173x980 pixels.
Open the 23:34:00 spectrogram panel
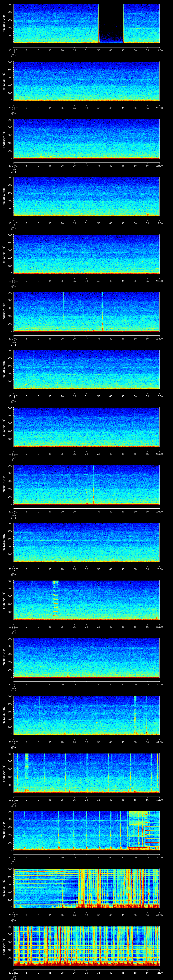coord(86,946)
